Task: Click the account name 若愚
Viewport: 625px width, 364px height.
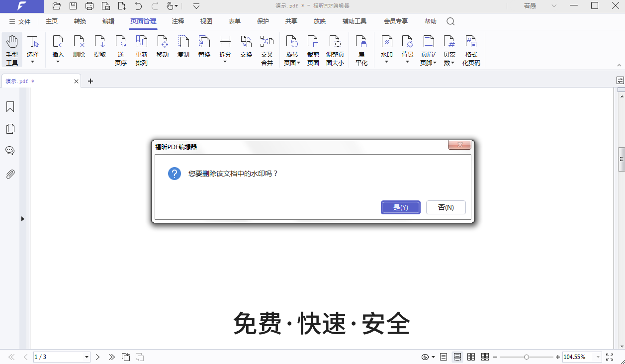Action: tap(530, 6)
